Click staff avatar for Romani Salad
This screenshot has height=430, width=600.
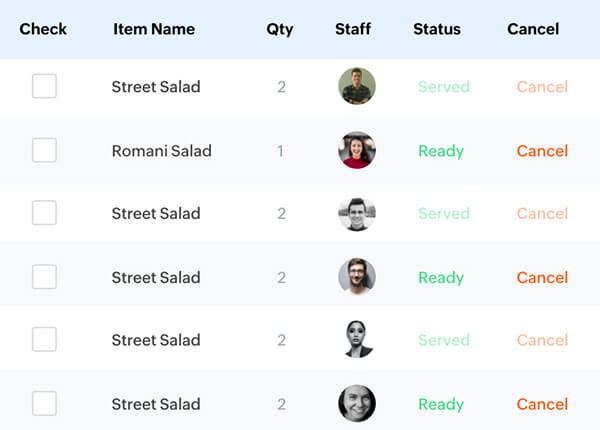pos(357,151)
